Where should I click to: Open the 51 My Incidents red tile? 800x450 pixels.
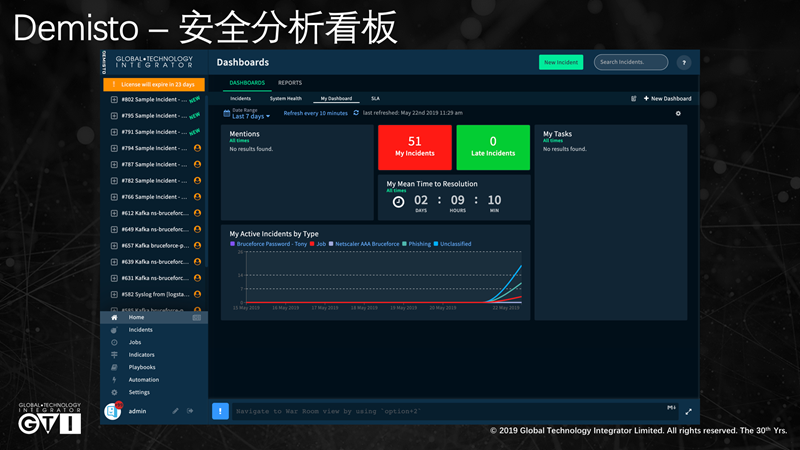tap(415, 147)
